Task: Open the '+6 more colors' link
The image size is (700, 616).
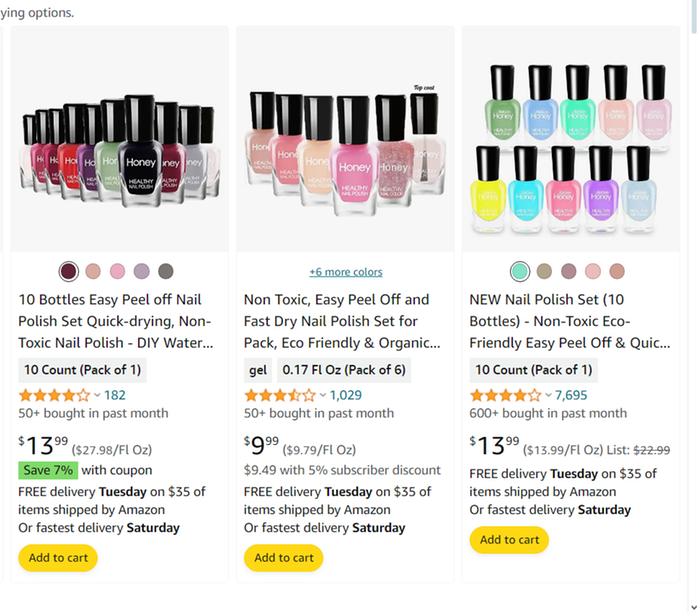Action: tap(345, 272)
